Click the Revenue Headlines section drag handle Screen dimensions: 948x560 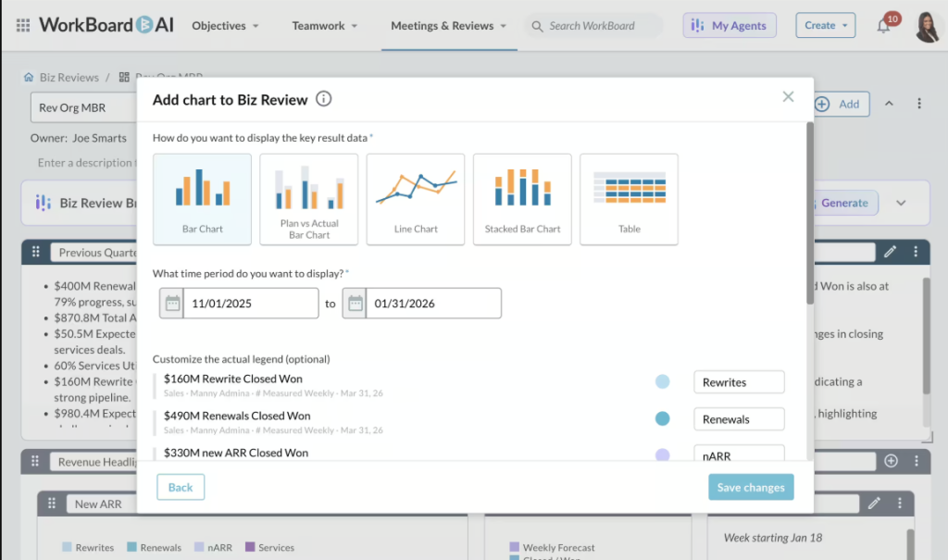[x=35, y=461]
